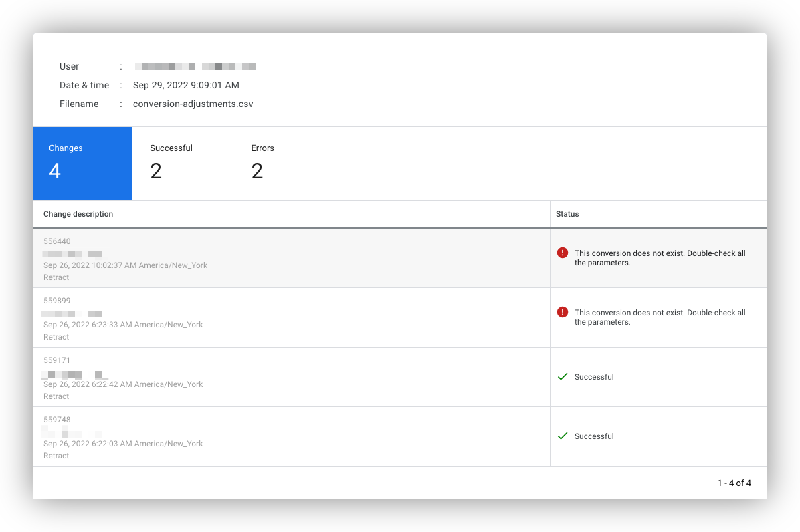Select conversion ID 559899
This screenshot has height=532, width=800.
coord(57,301)
